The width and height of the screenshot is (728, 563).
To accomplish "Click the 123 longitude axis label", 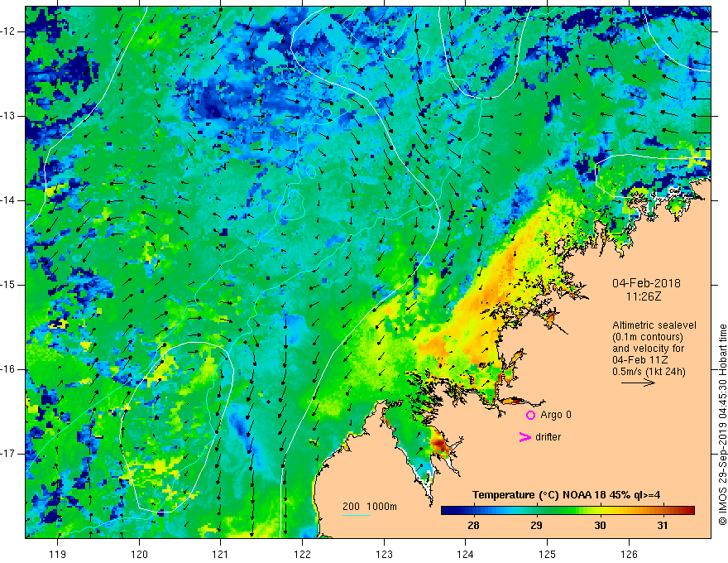I will 384,554.
